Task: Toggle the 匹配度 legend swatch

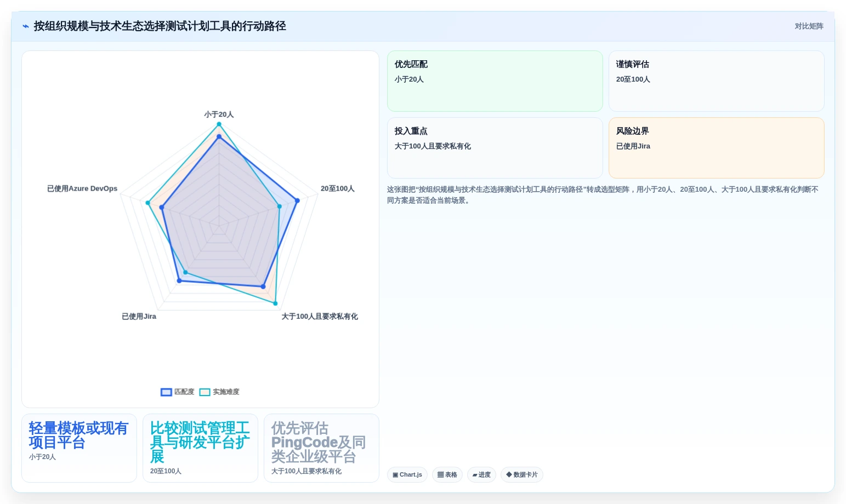Action: coord(166,392)
